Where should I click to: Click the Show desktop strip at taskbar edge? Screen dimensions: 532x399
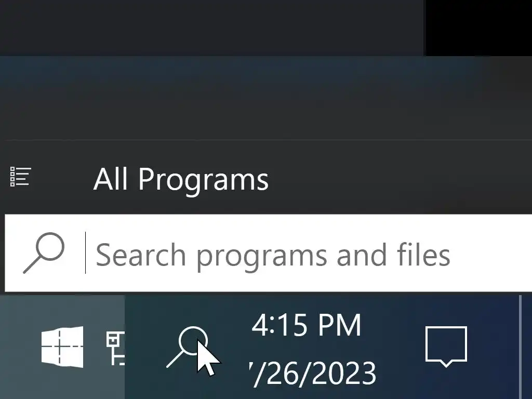tap(526, 347)
